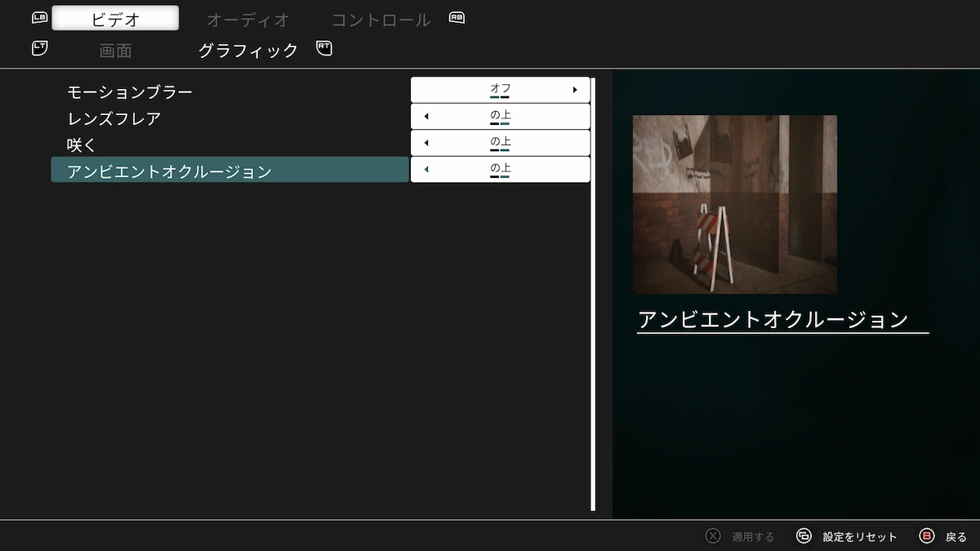Image resolution: width=980 pixels, height=551 pixels.
Task: Click the LB bumper icon
Action: click(x=40, y=17)
